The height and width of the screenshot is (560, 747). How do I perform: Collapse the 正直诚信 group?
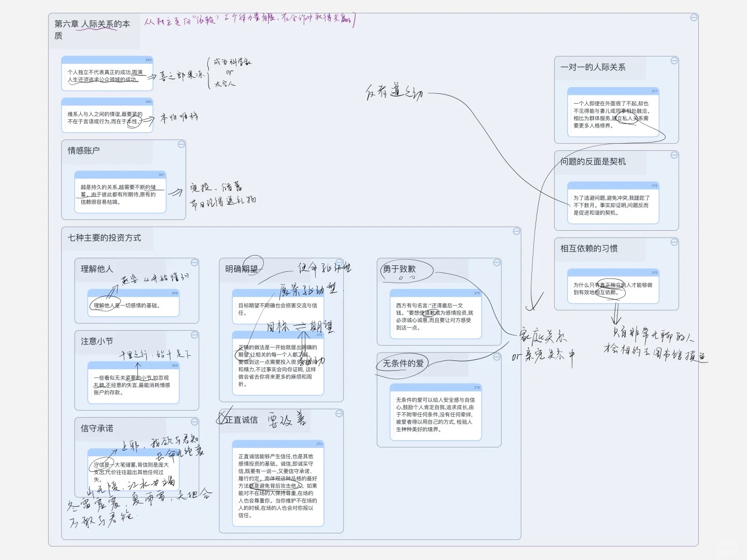coord(339,413)
